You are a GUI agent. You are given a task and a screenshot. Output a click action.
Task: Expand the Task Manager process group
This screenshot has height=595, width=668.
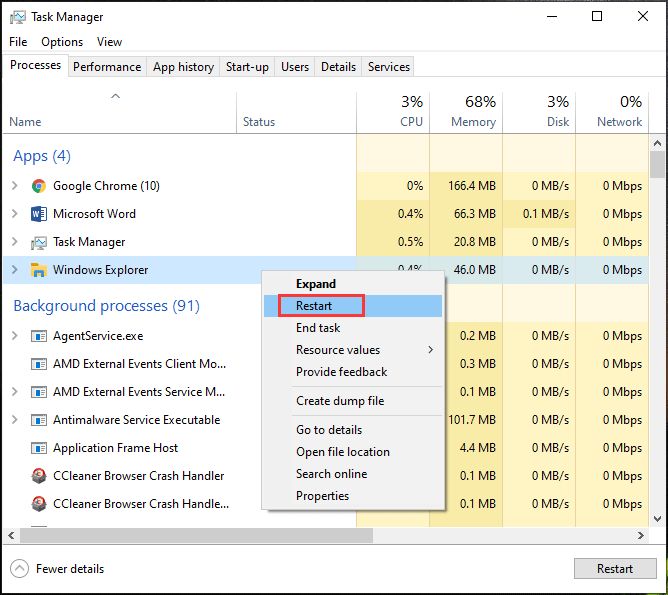coord(14,242)
